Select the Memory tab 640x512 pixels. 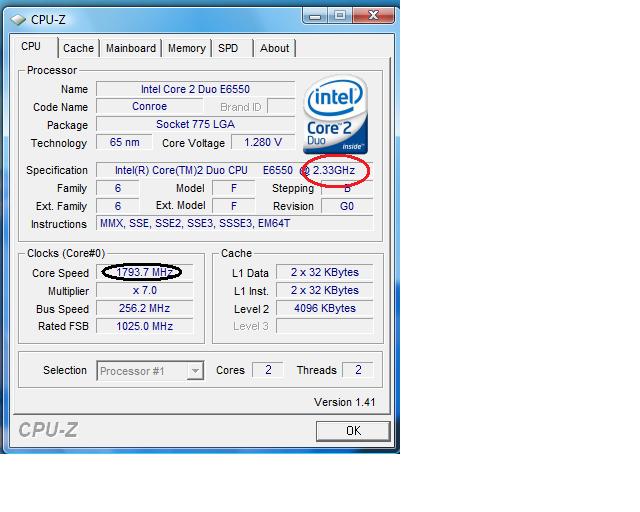(187, 48)
